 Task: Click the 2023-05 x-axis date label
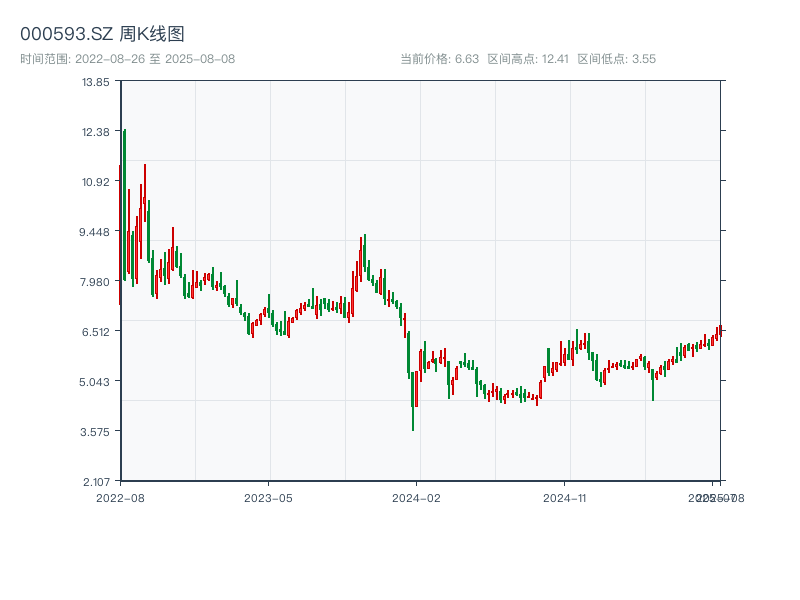[x=268, y=497]
